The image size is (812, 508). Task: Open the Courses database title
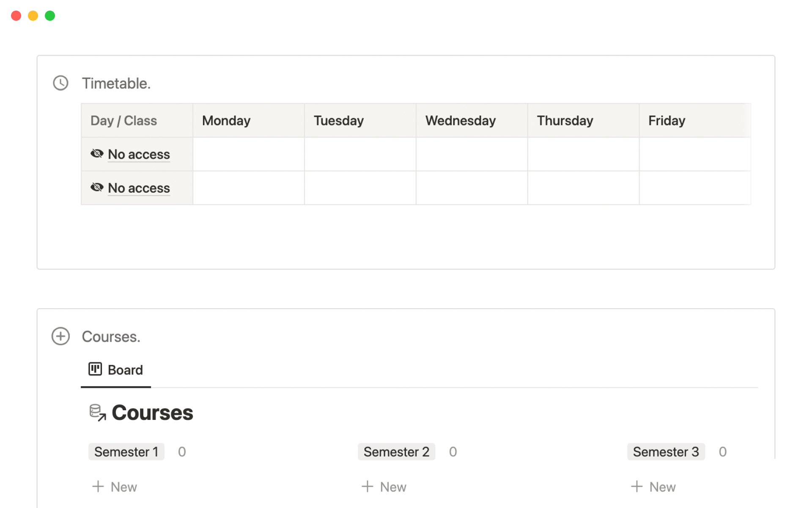click(x=152, y=413)
